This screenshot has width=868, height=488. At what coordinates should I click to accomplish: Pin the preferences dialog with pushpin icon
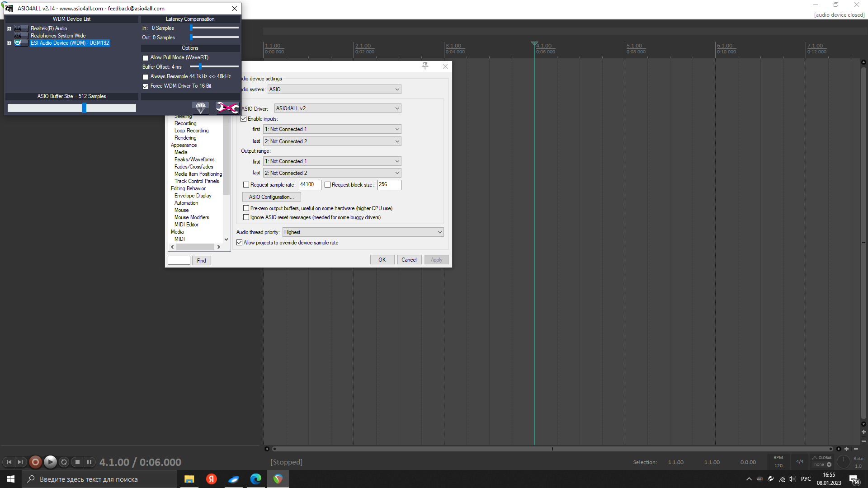(x=425, y=66)
